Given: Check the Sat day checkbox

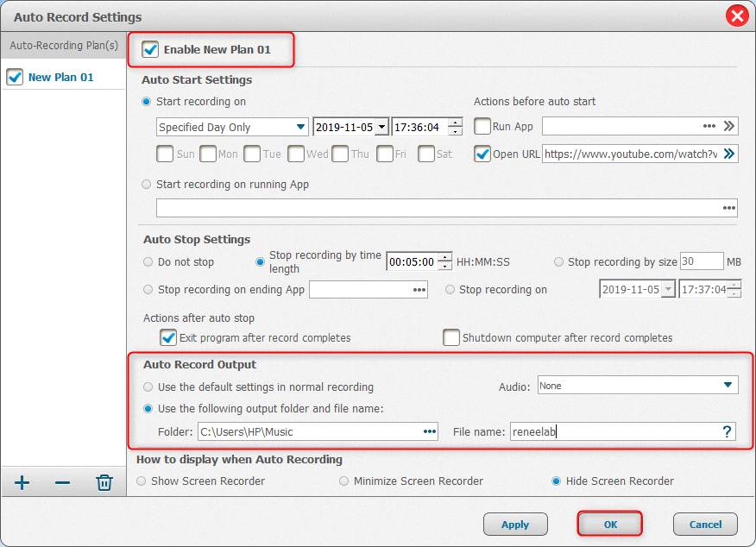Looking at the screenshot, I should [425, 154].
